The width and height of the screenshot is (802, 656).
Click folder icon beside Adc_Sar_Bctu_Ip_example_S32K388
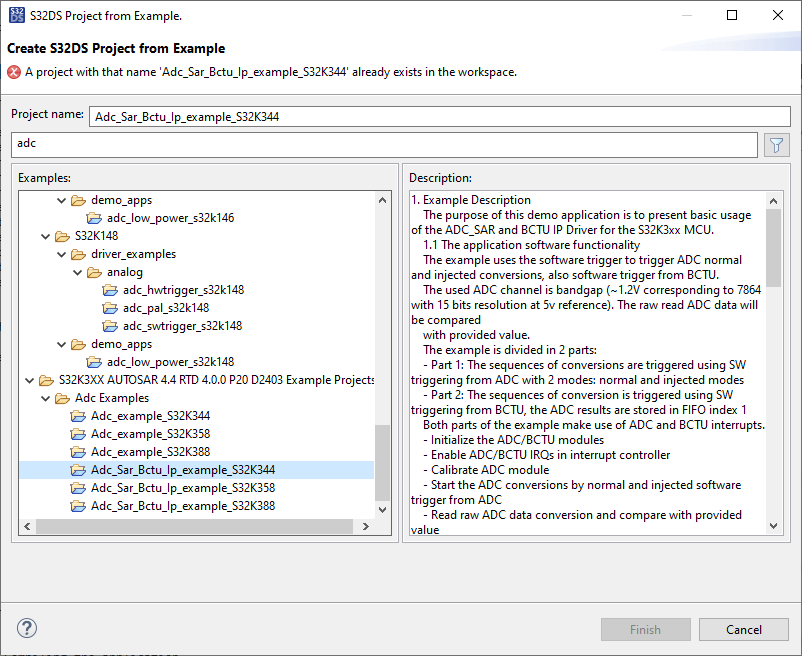coord(78,506)
